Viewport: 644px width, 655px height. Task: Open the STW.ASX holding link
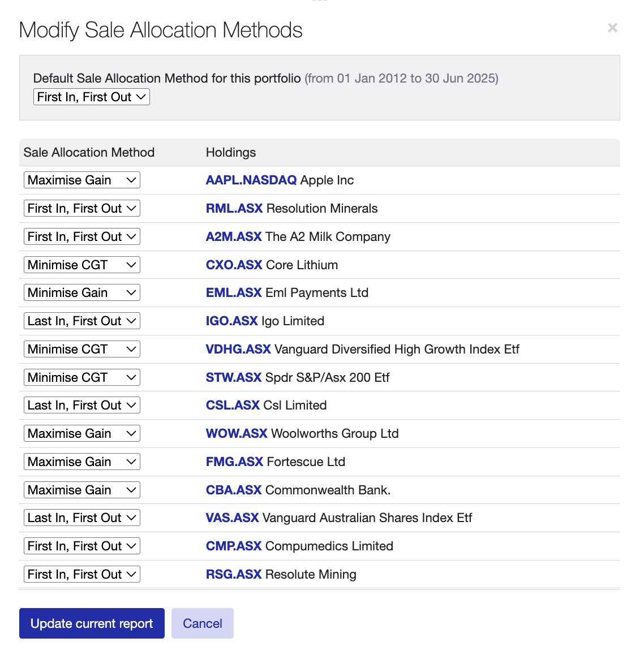(234, 377)
